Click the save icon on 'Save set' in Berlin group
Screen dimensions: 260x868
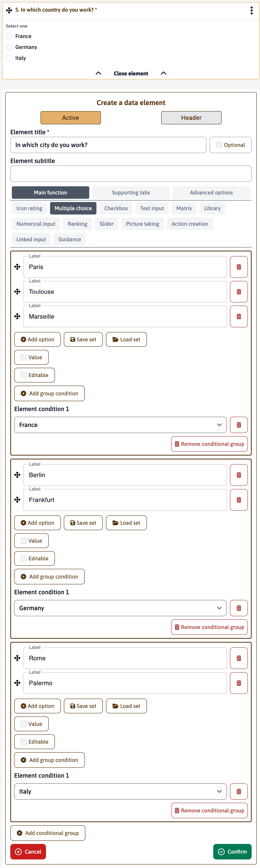(x=73, y=523)
